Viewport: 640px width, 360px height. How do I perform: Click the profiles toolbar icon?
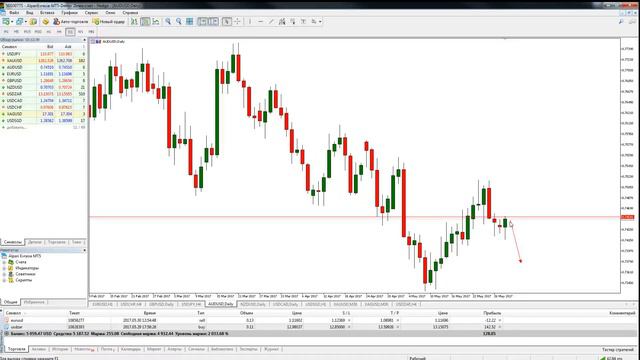[19, 22]
